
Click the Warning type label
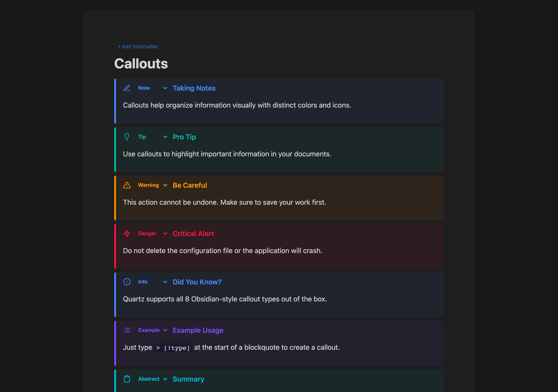(148, 185)
